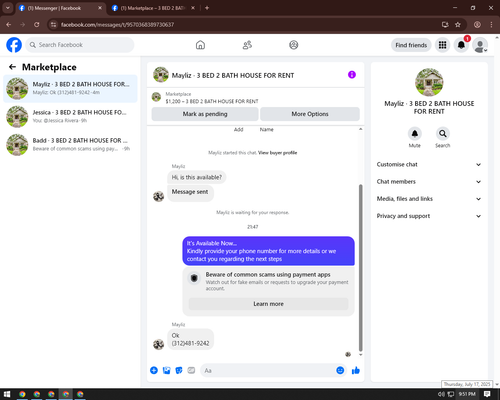Click the Find friends button

click(x=411, y=45)
